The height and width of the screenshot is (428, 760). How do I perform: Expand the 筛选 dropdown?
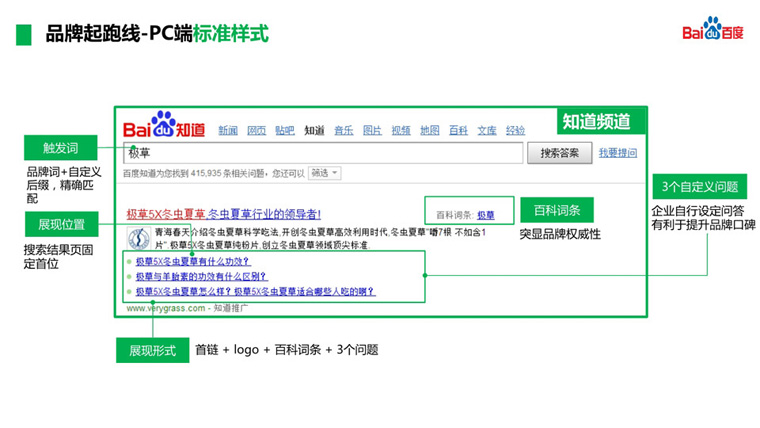324,173
